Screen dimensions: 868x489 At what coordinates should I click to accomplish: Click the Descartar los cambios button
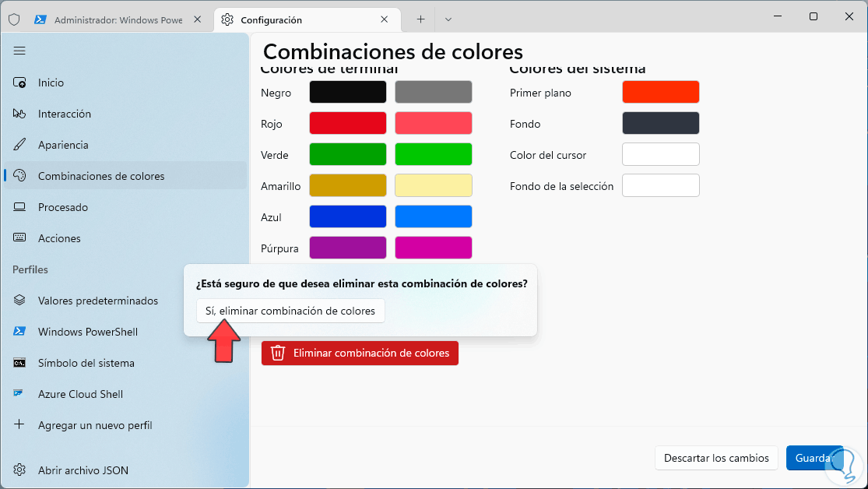click(716, 458)
